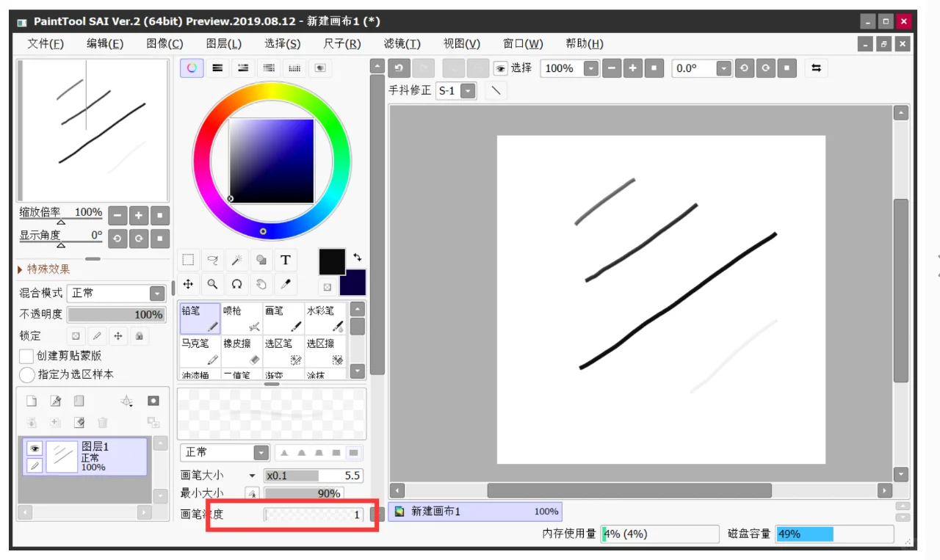Open the 视图(V) menu

coord(462,44)
